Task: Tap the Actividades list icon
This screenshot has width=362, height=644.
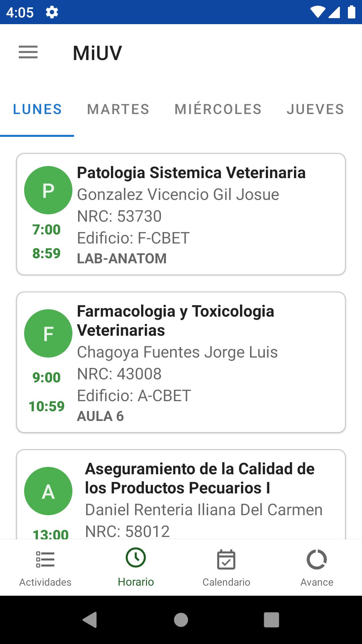Action: coord(45,559)
